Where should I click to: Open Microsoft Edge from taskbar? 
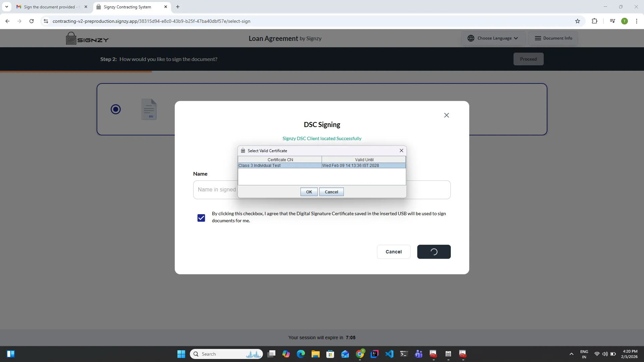click(x=301, y=354)
